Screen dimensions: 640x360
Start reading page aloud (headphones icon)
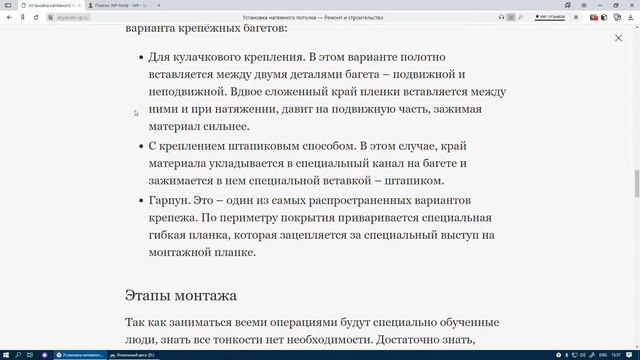point(501,18)
